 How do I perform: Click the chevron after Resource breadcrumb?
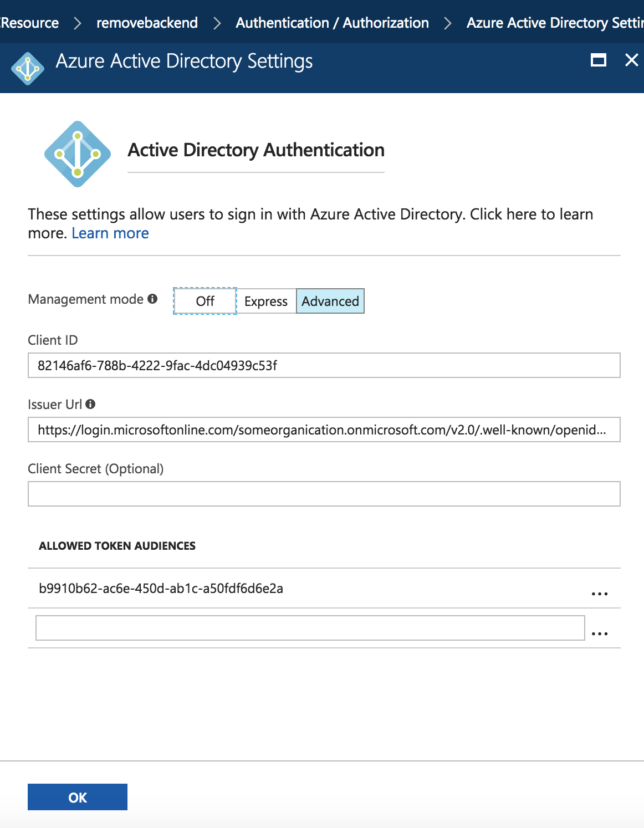click(78, 23)
